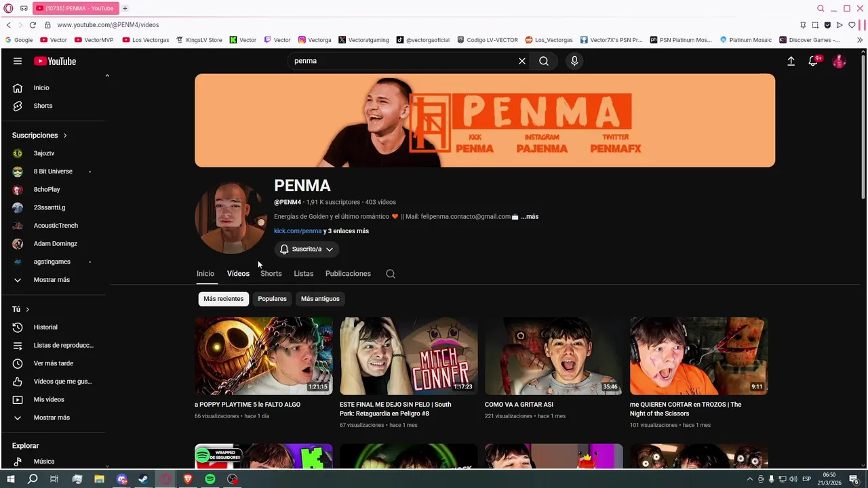Open COMO VA A GRITAR ASI thumbnail

(x=554, y=356)
